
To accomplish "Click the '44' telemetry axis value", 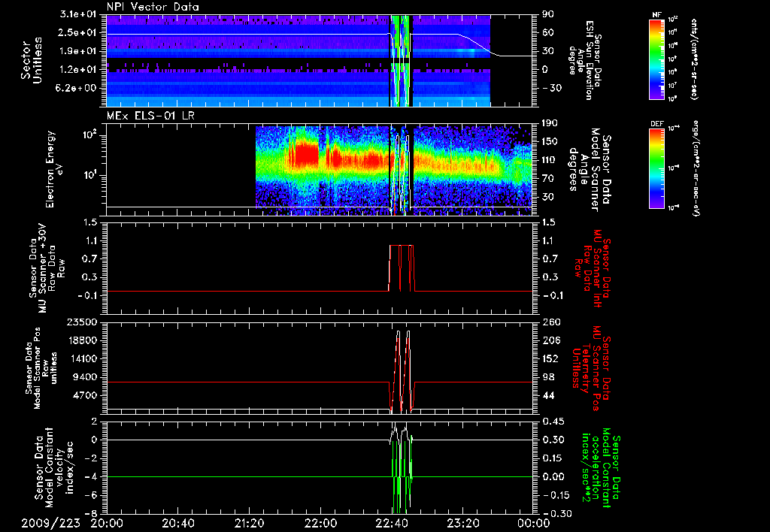I will [547, 395].
